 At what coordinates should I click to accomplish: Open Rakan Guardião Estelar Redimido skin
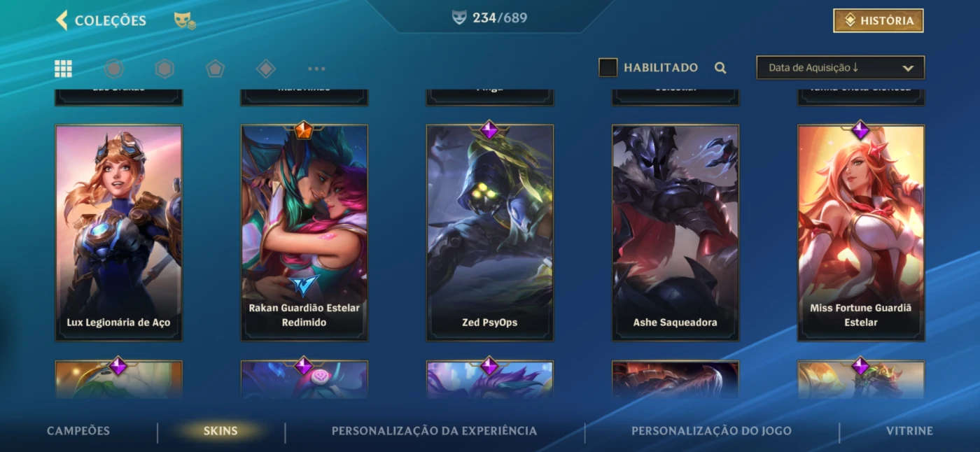304,233
